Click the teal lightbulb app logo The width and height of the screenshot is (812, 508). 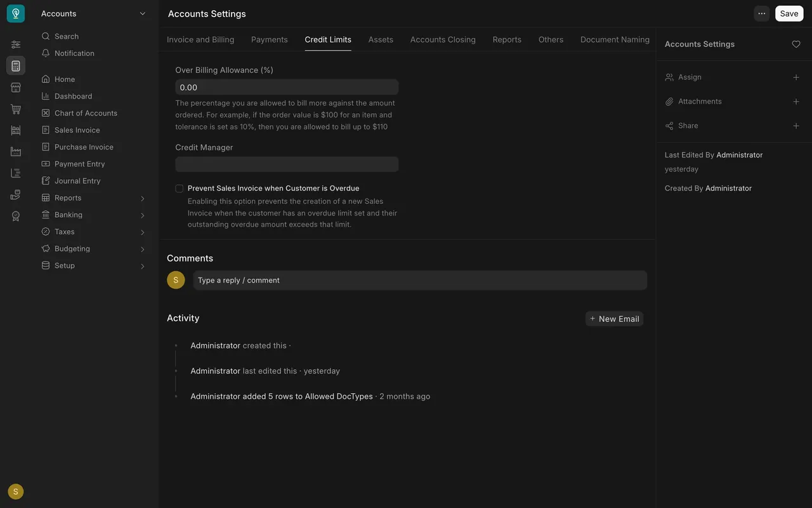pyautogui.click(x=16, y=13)
